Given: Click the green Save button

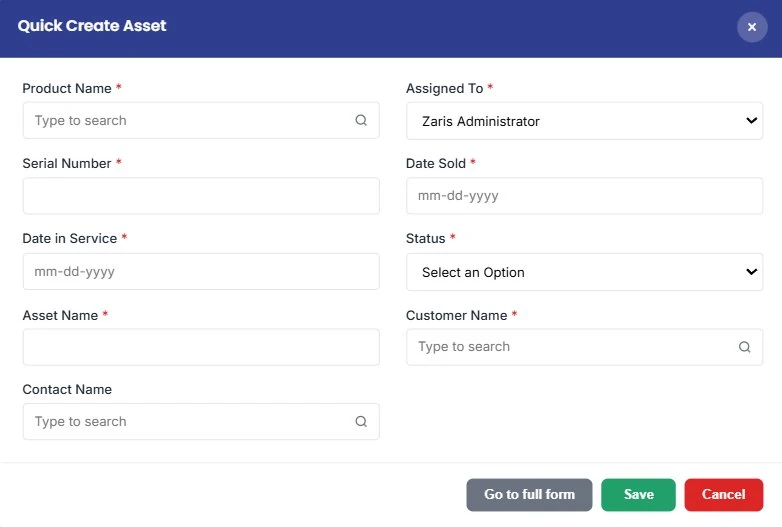Looking at the screenshot, I should [x=638, y=495].
